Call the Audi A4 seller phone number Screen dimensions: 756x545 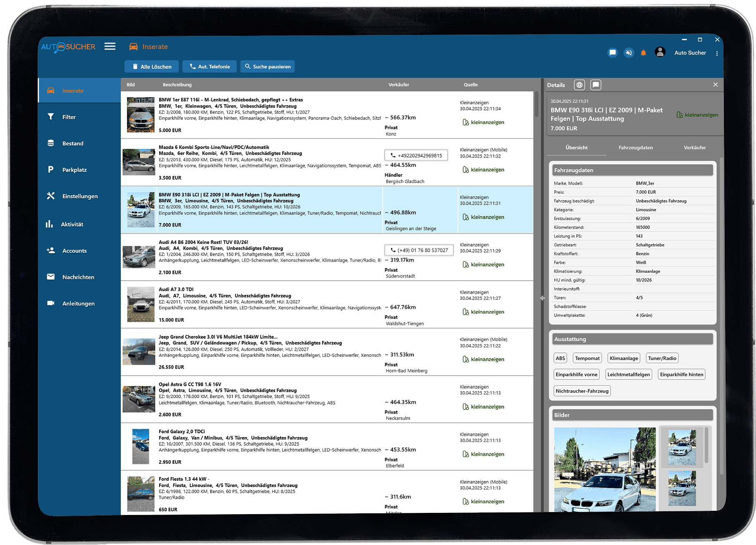[x=418, y=250]
